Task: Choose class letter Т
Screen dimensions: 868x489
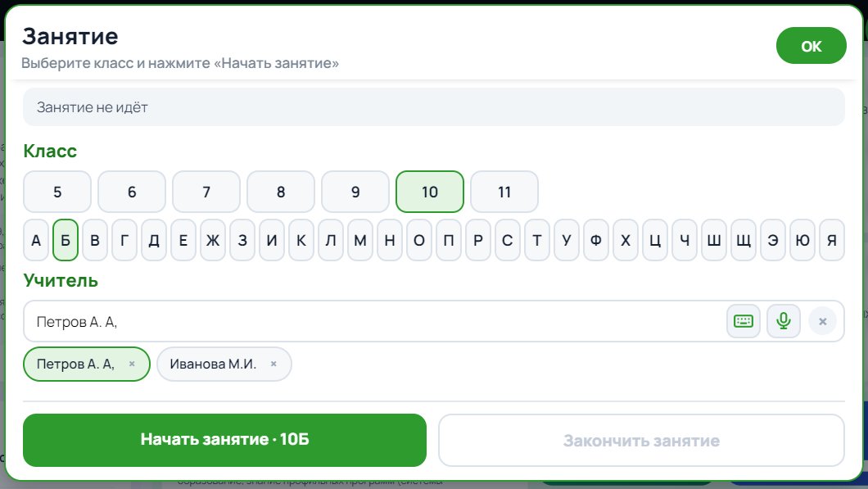Action: [537, 240]
